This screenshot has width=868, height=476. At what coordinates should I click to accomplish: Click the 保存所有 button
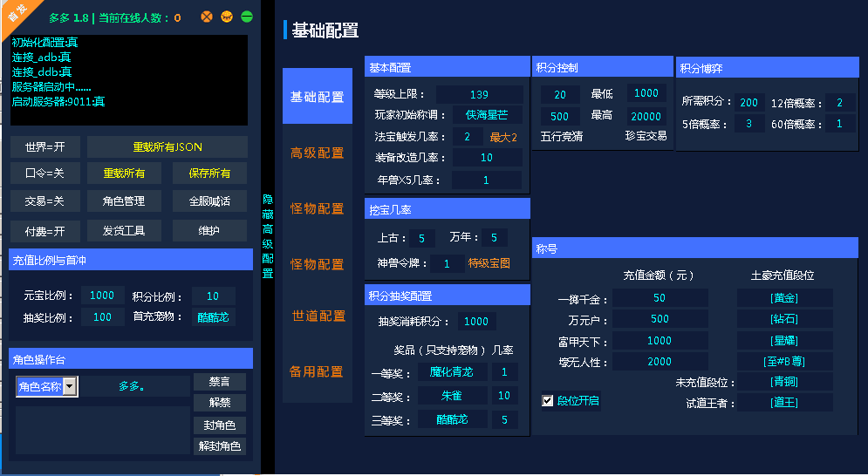click(209, 173)
